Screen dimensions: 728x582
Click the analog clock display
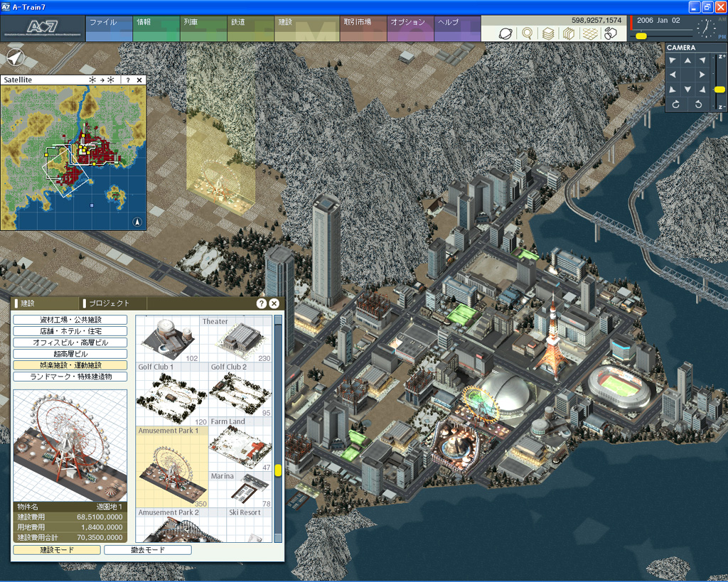(x=707, y=28)
